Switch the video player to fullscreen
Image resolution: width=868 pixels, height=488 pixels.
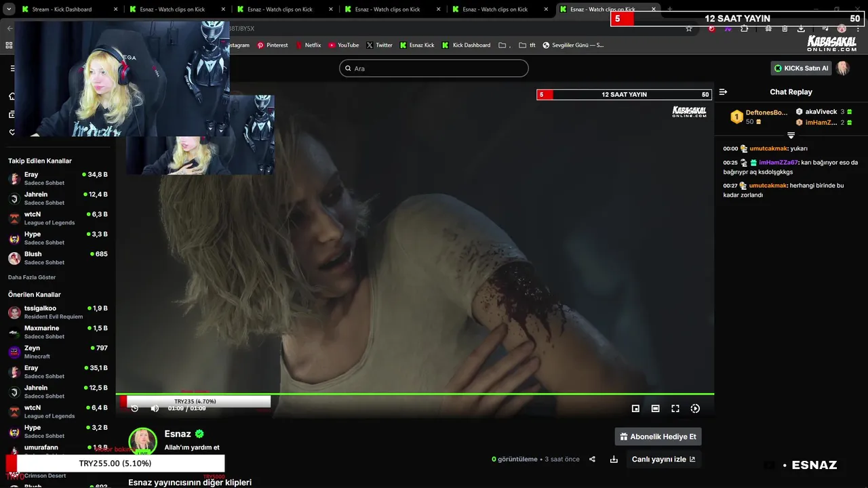pyautogui.click(x=675, y=409)
